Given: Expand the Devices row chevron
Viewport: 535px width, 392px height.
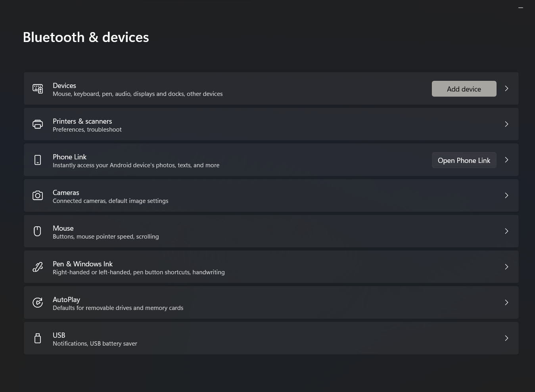Looking at the screenshot, I should point(506,88).
